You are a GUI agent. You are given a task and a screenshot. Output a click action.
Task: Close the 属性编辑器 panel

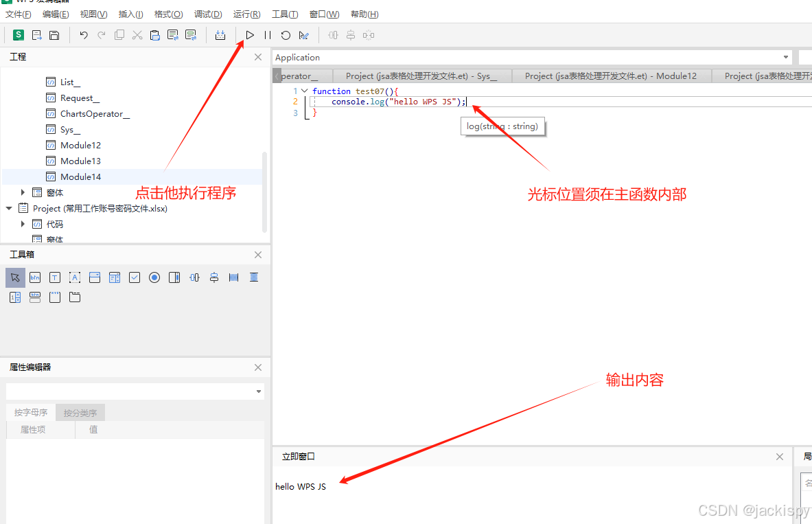pyautogui.click(x=258, y=367)
